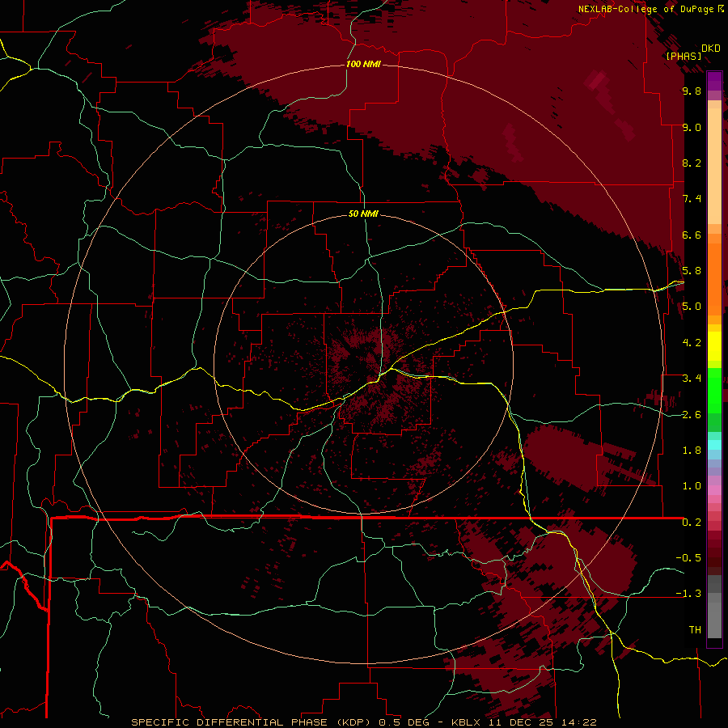Click the DKD label above the color scale
Viewport: 728px width, 728px height.
[x=711, y=49]
